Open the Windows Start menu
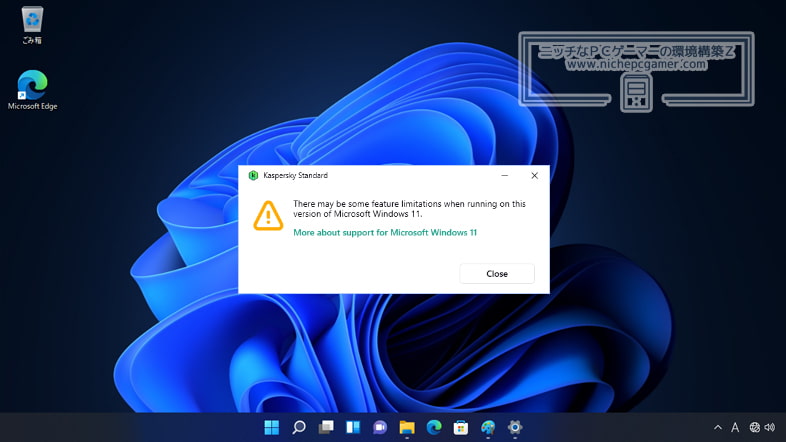Image resolution: width=786 pixels, height=442 pixels. click(x=271, y=428)
